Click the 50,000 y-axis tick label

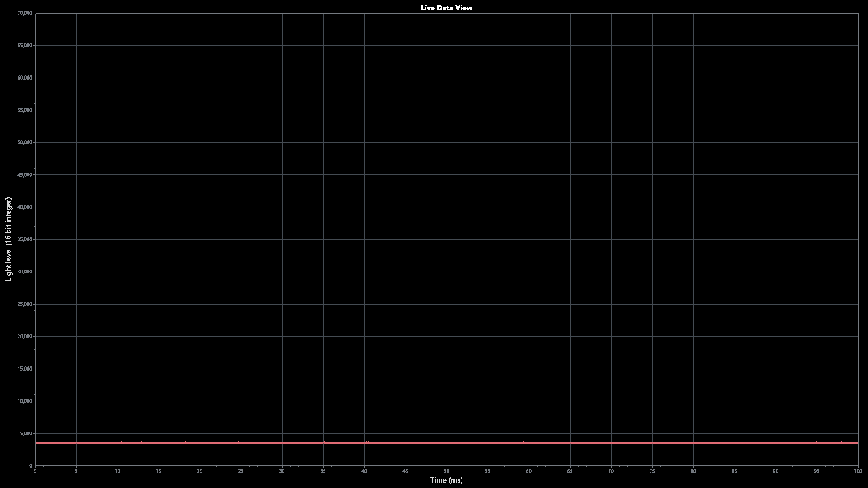[x=24, y=142]
